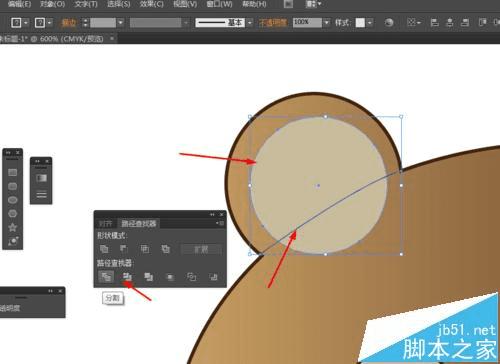Select the Rectangle tool in shape tools panel
Viewport: 500px width, 364px height.
point(12,172)
